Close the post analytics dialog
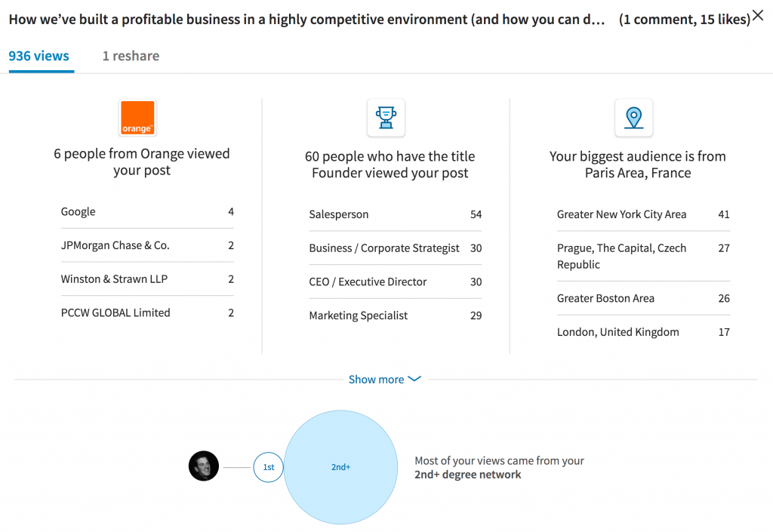This screenshot has height=532, width=773. [x=758, y=16]
